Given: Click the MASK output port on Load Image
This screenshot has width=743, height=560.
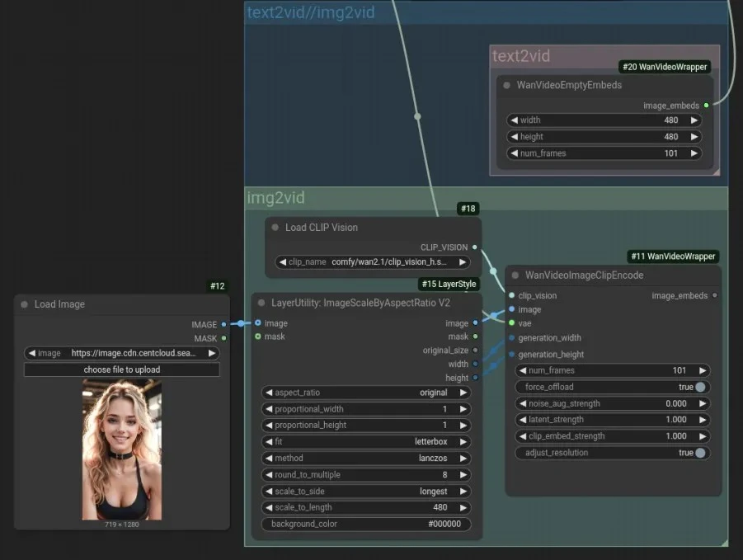Looking at the screenshot, I should [223, 338].
